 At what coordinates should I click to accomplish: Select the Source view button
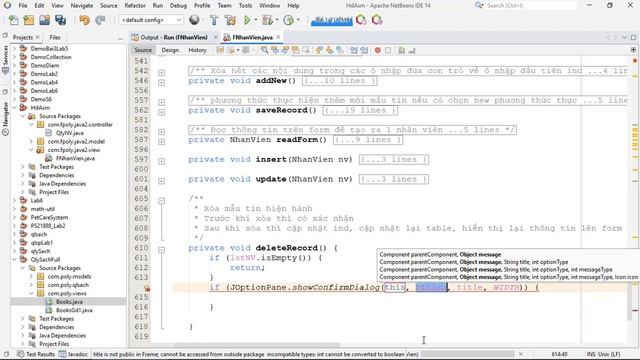point(143,50)
